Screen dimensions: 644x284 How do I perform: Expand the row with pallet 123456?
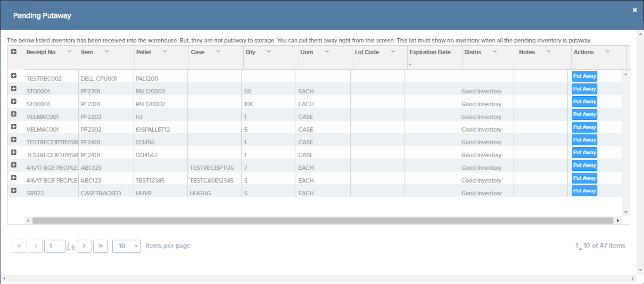coord(14,139)
